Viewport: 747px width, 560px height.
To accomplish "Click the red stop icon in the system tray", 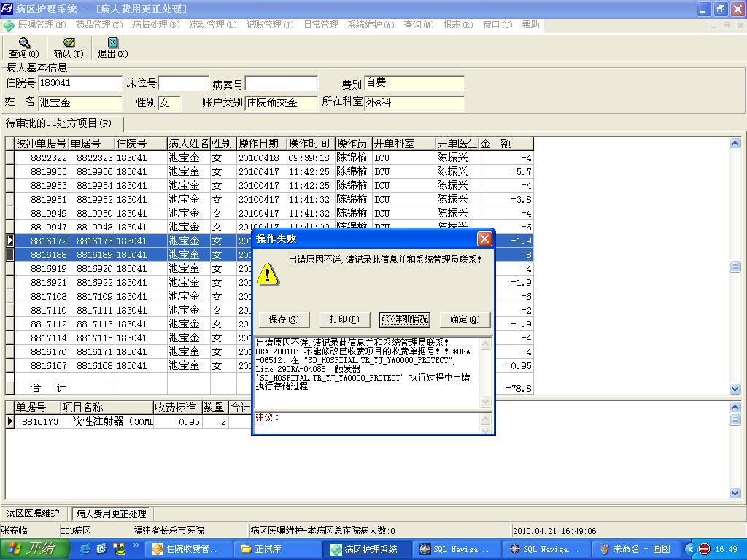I will [x=704, y=549].
